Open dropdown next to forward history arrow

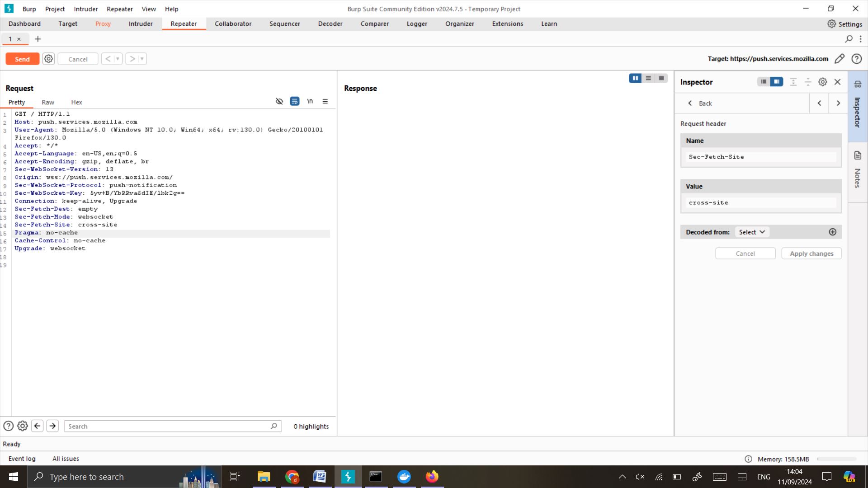pyautogui.click(x=142, y=59)
